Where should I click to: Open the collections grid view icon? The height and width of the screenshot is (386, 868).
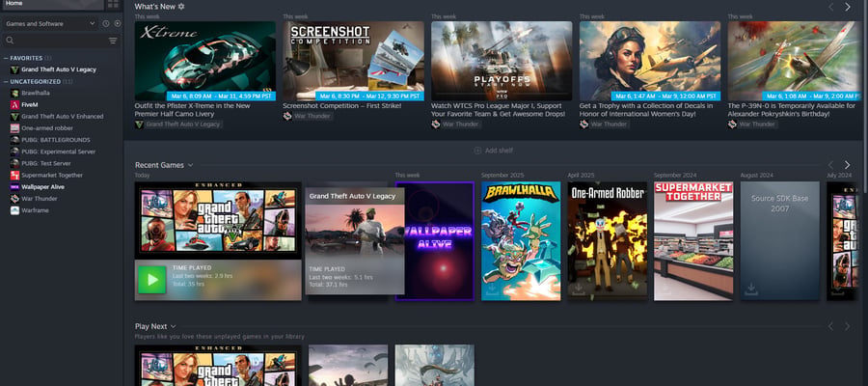113,5
